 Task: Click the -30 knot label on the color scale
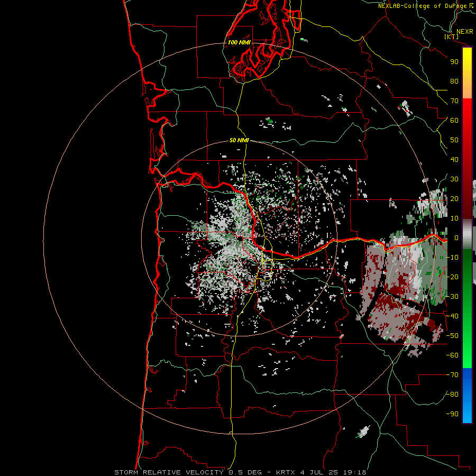click(452, 297)
